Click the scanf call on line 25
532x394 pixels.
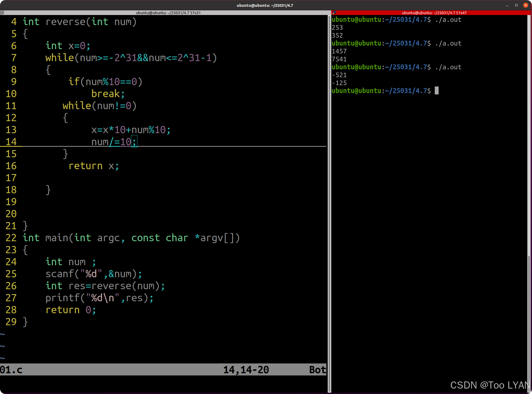(x=93, y=274)
